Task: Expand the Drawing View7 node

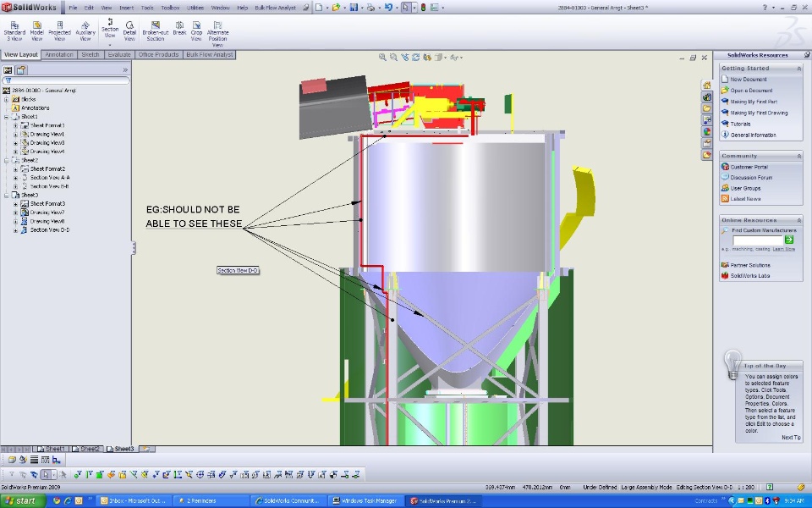Action: [x=15, y=213]
